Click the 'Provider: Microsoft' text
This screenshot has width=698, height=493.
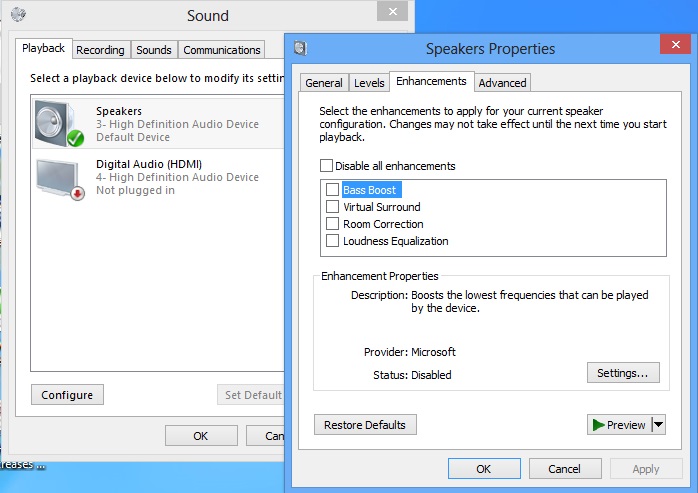[410, 352]
